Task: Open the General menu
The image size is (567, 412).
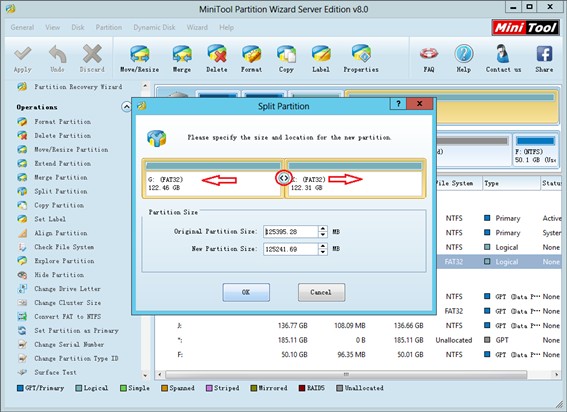Action: point(22,27)
